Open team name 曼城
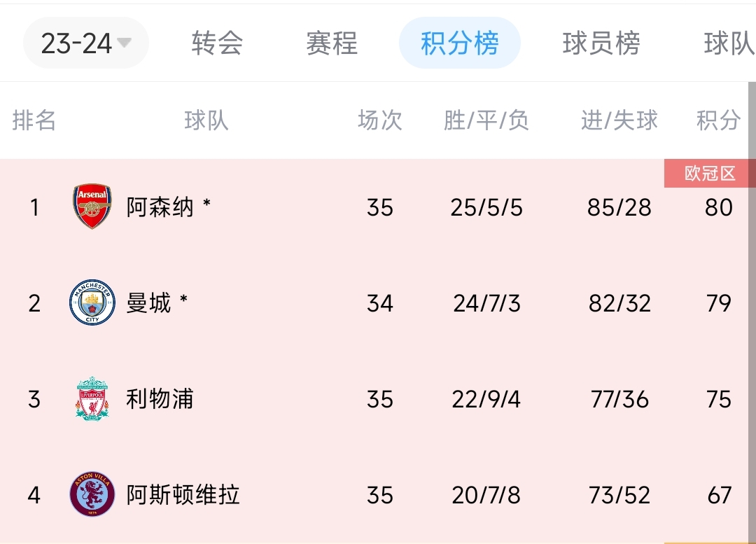Screen dimensions: 756x544 point(149,303)
